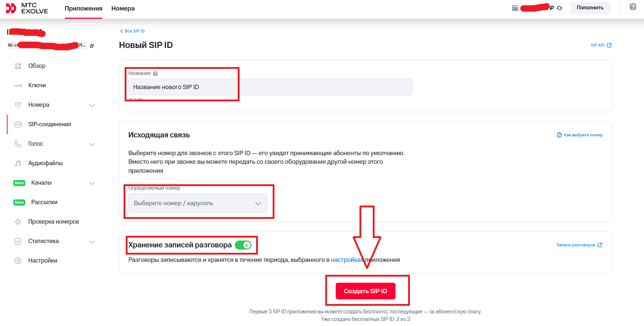Toggle the Хранение записей разговора switch
This screenshot has height=326, width=644.
(x=243, y=245)
